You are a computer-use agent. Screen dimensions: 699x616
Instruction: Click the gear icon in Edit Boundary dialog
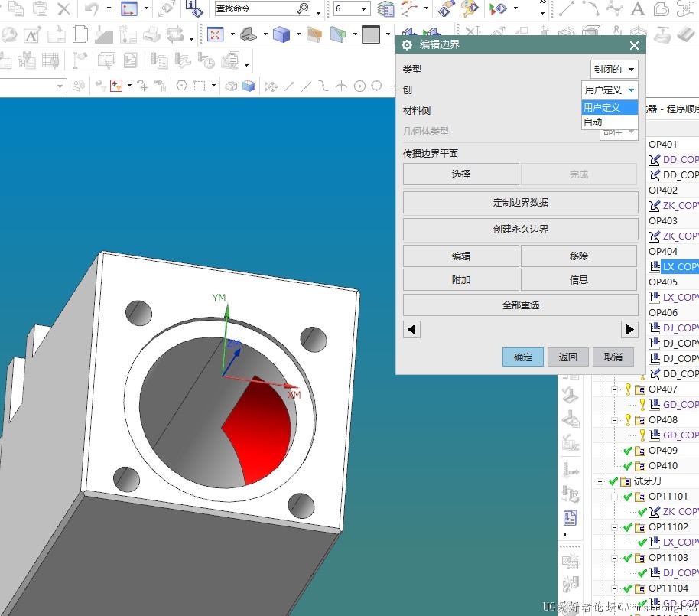pos(407,45)
